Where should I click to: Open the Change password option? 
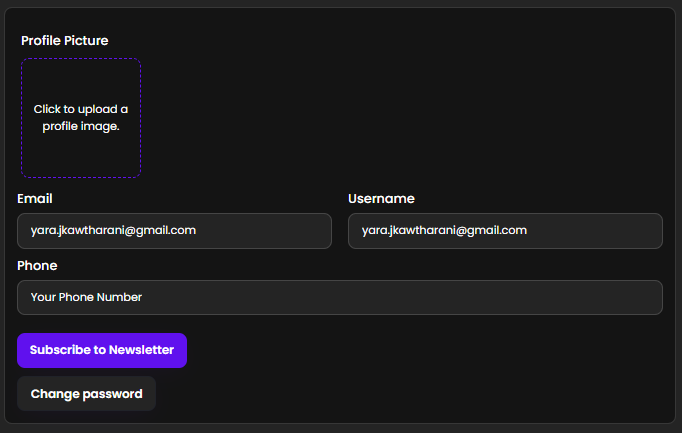click(87, 394)
